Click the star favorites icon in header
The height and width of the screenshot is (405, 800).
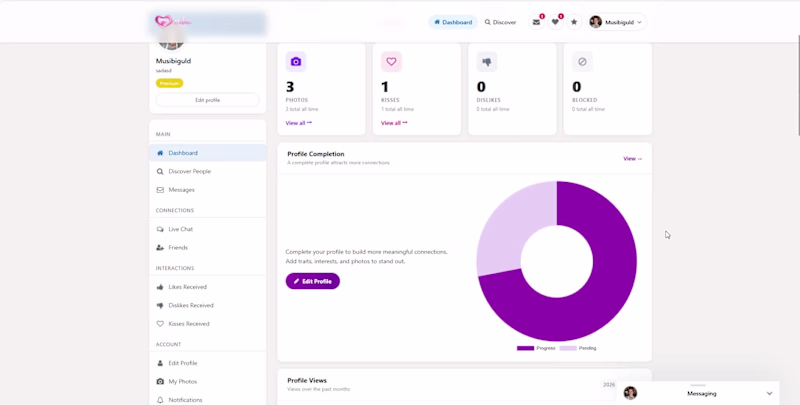574,22
